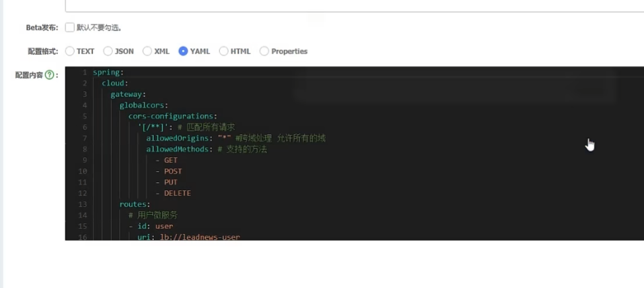The image size is (644, 288).
Task: Click the 'cors-configurations:' line
Action: (x=172, y=116)
